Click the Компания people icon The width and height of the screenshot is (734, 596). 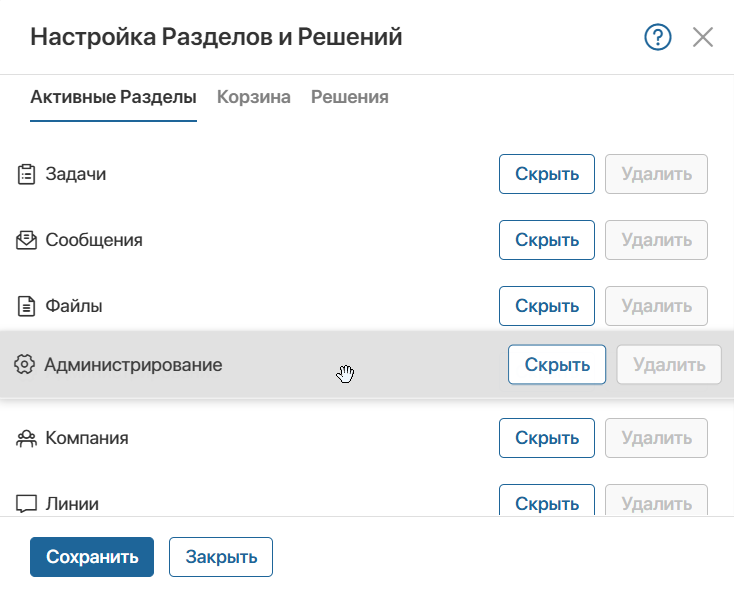26,438
